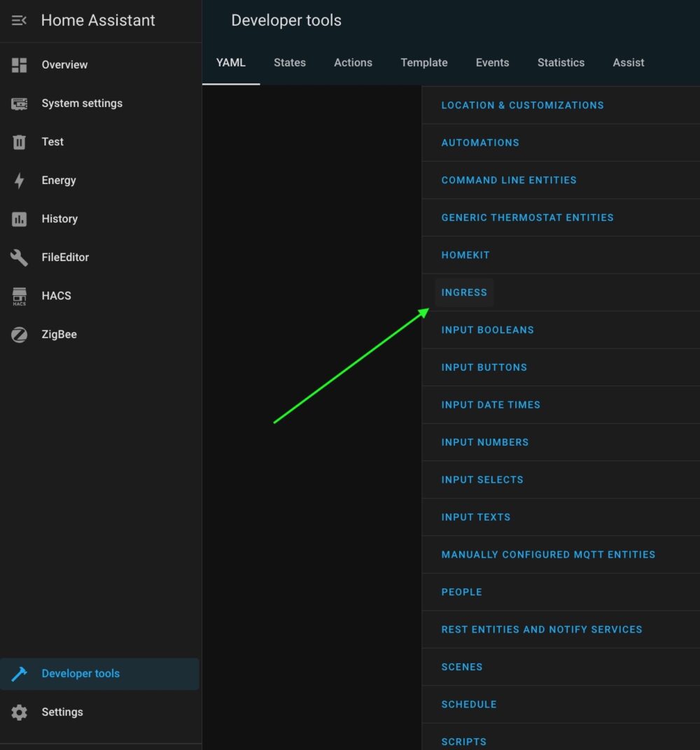
Task: Click LOCATION & CUSTOMIZATIONS reload link
Action: (522, 105)
